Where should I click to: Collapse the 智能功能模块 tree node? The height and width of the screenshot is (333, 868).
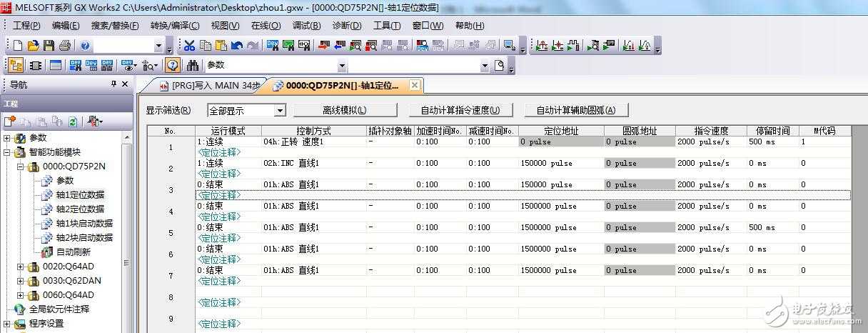pos(7,152)
